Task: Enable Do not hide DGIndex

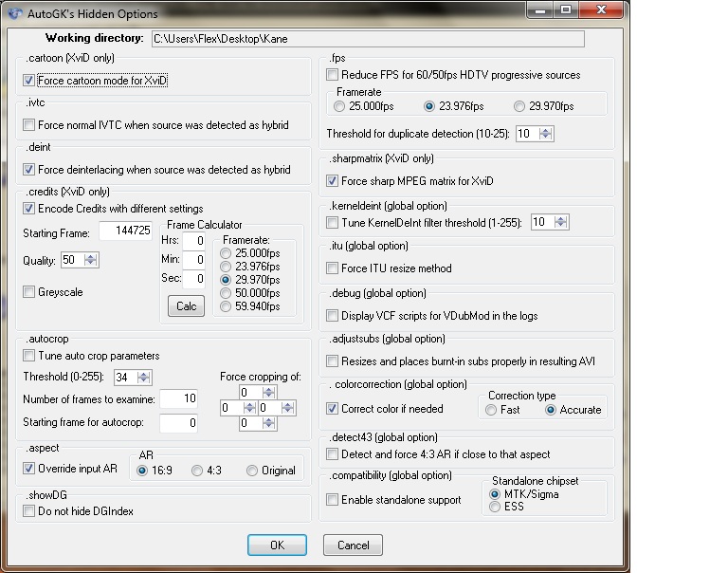Action: click(28, 511)
